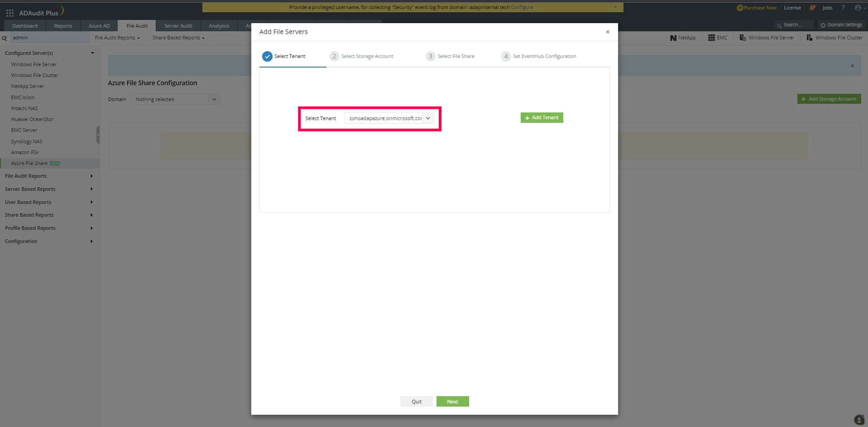The image size is (868, 427).
Task: Click the Quit button
Action: (x=417, y=402)
